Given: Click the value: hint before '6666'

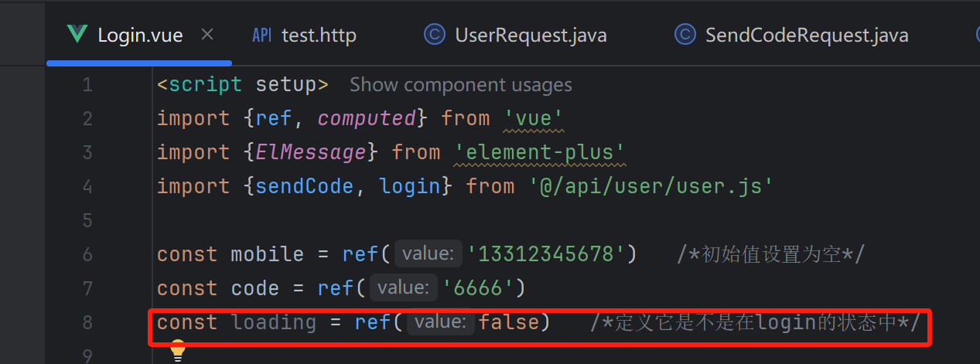Looking at the screenshot, I should click(404, 288).
